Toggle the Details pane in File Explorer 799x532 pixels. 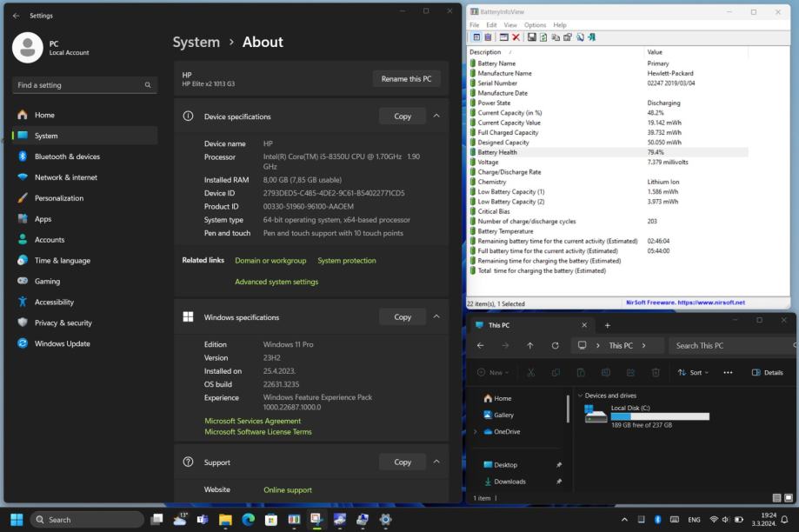coord(767,372)
